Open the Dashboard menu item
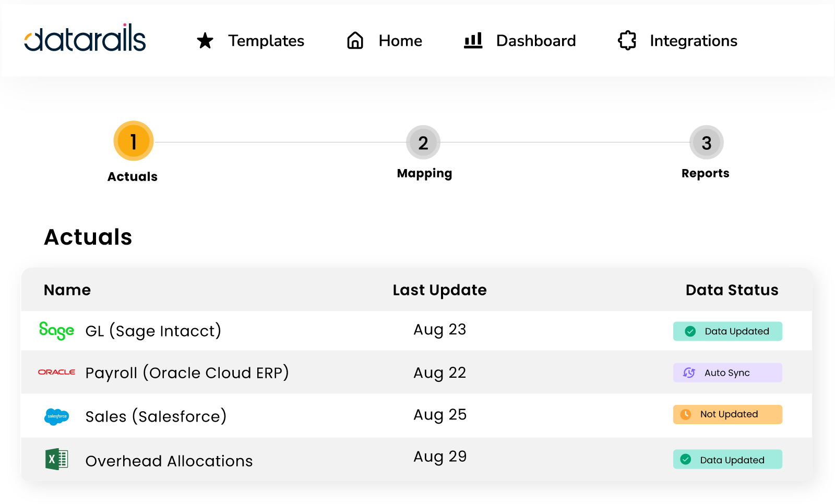835x504 pixels. [535, 41]
